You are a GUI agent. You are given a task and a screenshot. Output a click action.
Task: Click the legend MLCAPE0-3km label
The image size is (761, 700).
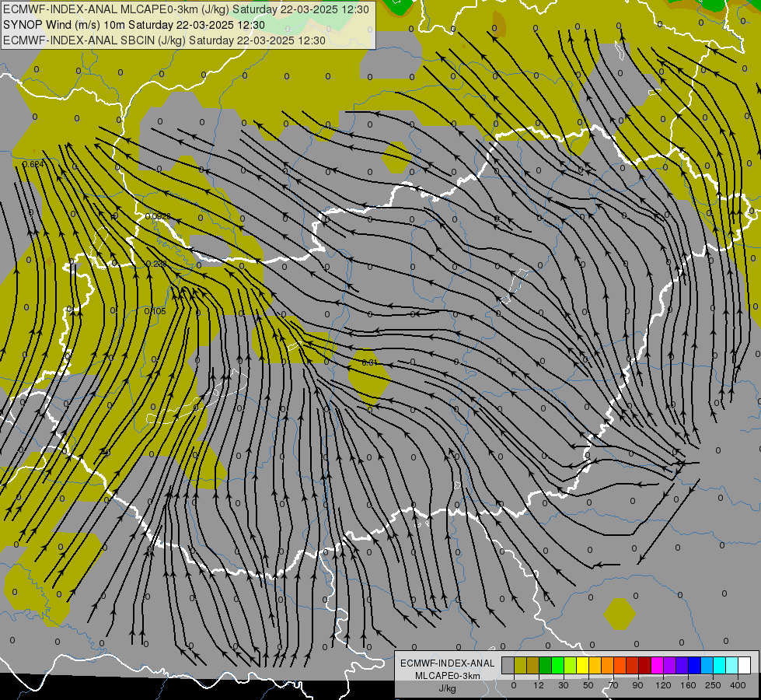[448, 676]
